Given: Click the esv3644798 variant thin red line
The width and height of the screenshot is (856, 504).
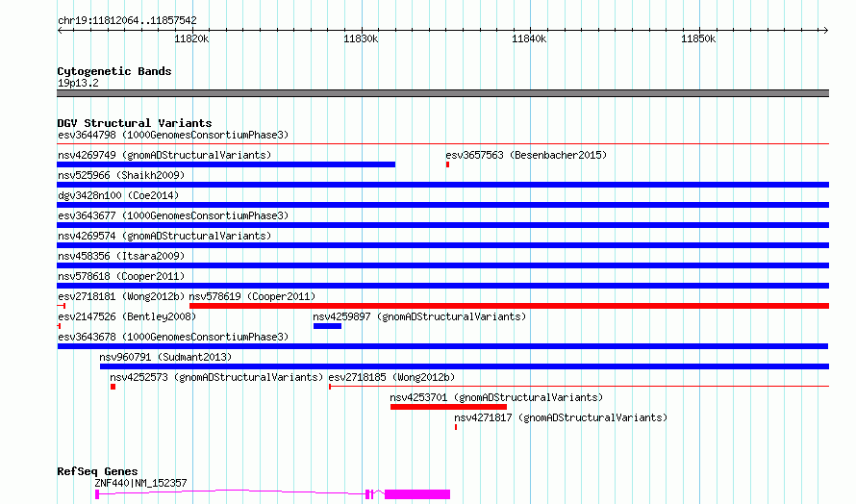Looking at the screenshot, I should (x=442, y=144).
